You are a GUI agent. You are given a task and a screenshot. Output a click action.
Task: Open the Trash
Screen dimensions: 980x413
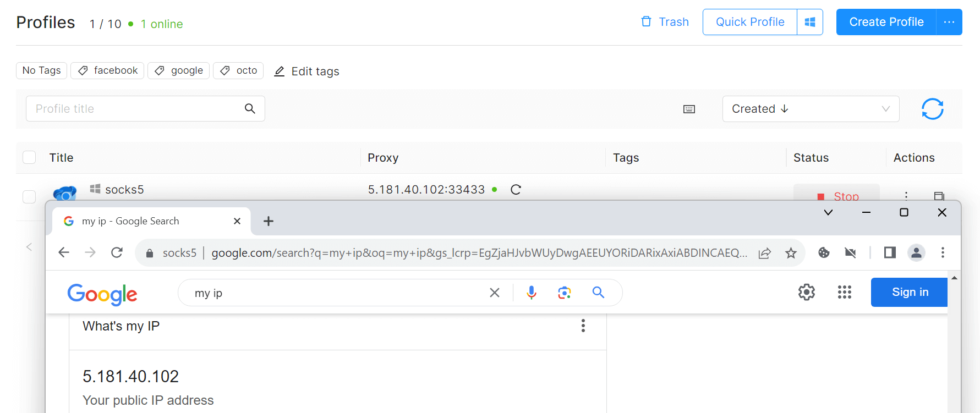(665, 22)
